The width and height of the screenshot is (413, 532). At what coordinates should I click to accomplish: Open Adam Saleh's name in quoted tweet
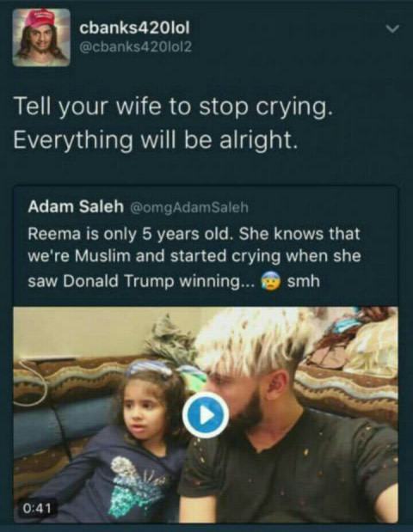76,206
